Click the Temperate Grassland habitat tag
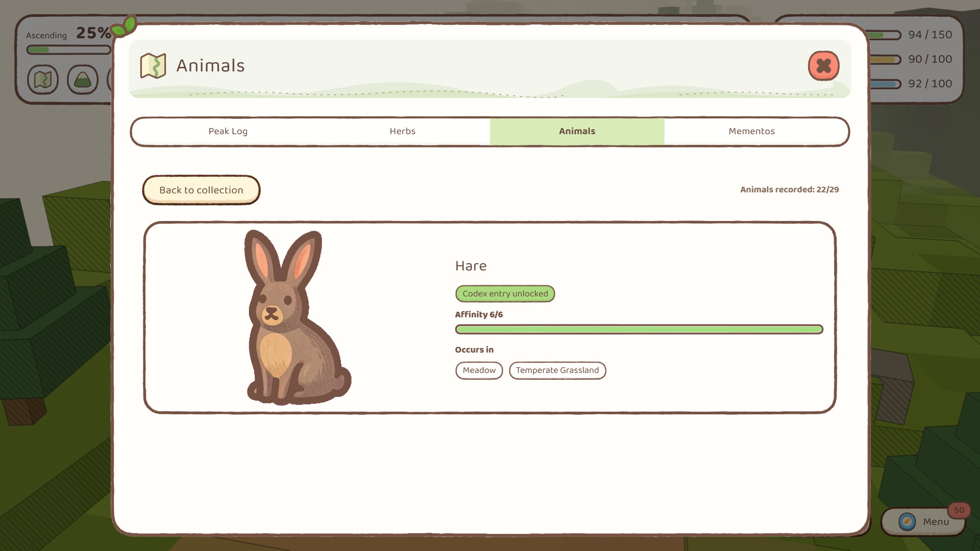 point(557,370)
